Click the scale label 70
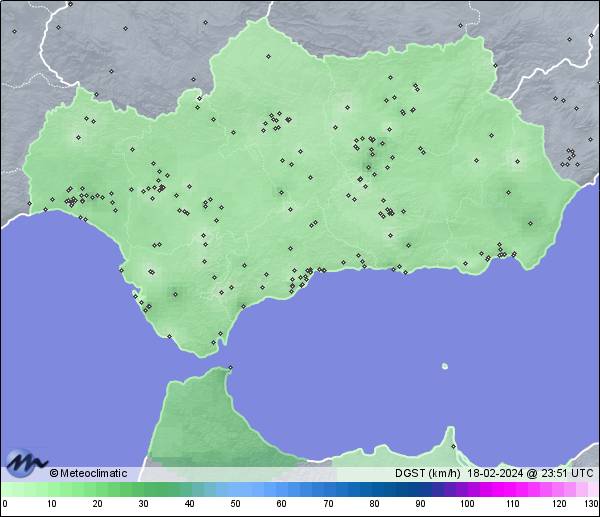Screen dimensions: 600x517 328,504
